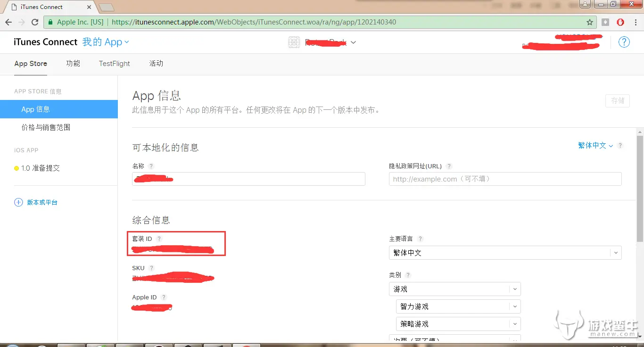Open the 次要 (可不填) category dropdown
Screen dimensions: 644x347
pyautogui.click(x=454, y=338)
